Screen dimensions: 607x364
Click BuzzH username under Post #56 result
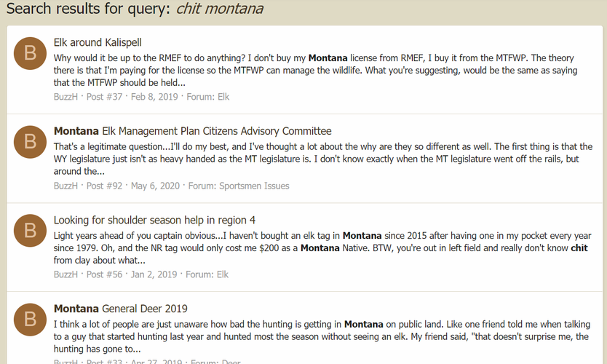click(66, 274)
